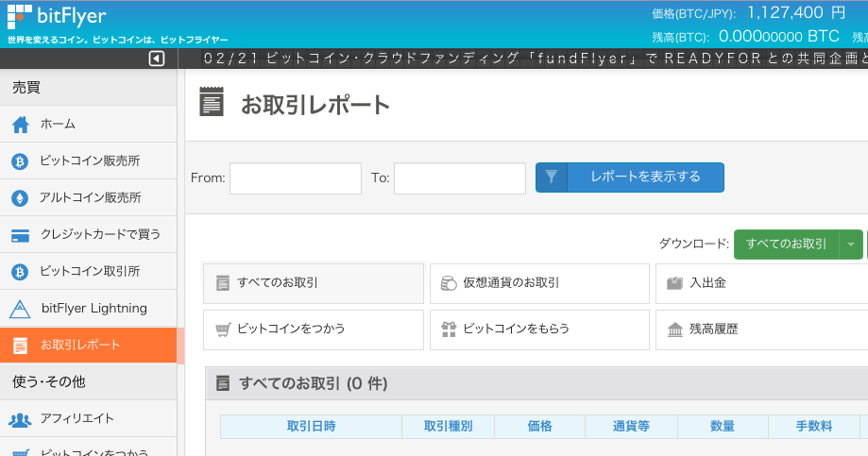Switch to the ビットコインをもらう tab

pos(539,329)
